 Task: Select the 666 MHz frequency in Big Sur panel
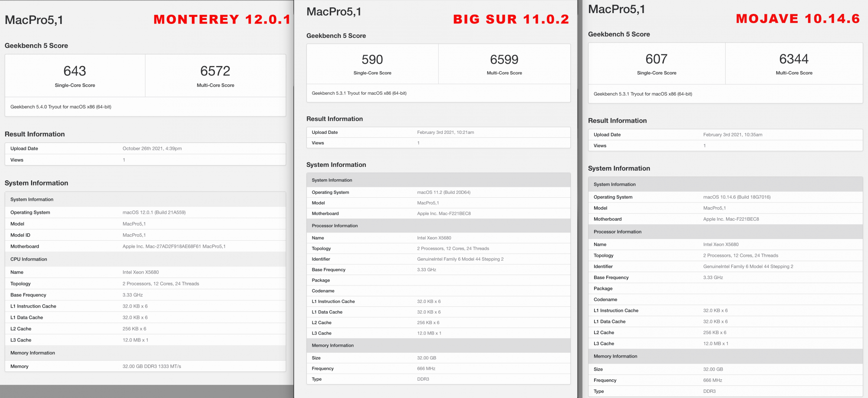(426, 369)
